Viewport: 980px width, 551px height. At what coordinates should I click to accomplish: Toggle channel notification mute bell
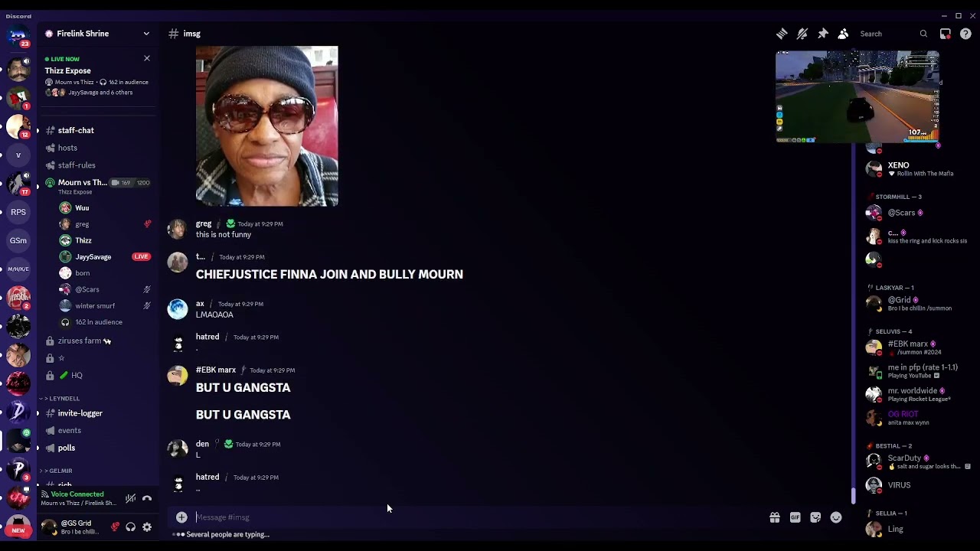point(802,34)
